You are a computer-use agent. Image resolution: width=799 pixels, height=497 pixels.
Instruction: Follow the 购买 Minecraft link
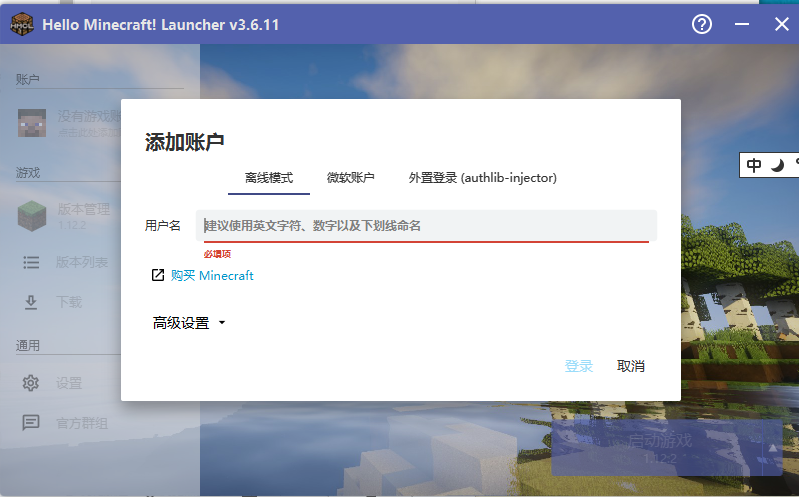[x=212, y=275]
